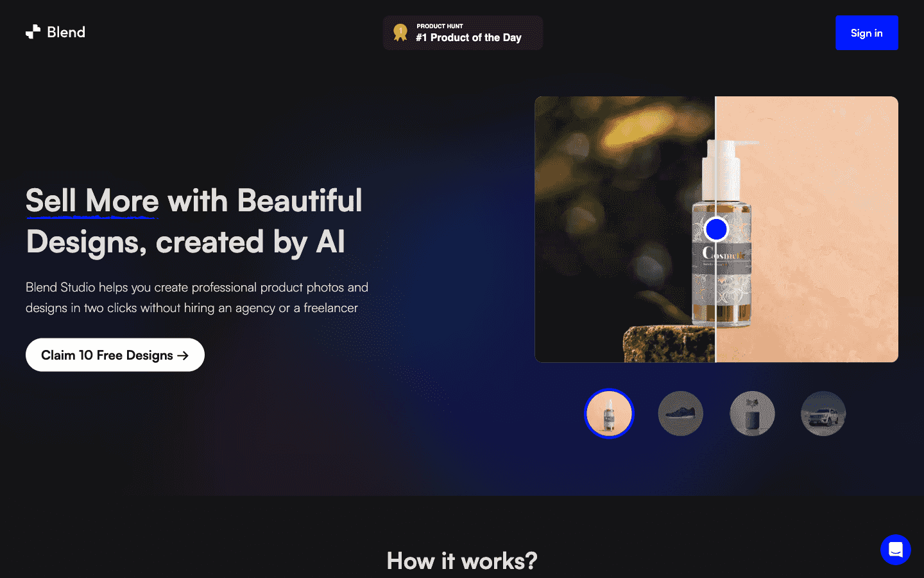Select the potted plant thumbnail
Viewport: 924px width, 578px height.
click(752, 414)
